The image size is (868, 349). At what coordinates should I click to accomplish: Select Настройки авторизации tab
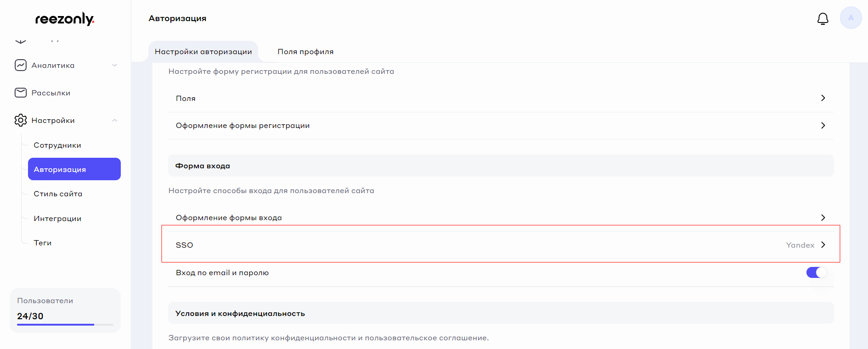[203, 52]
